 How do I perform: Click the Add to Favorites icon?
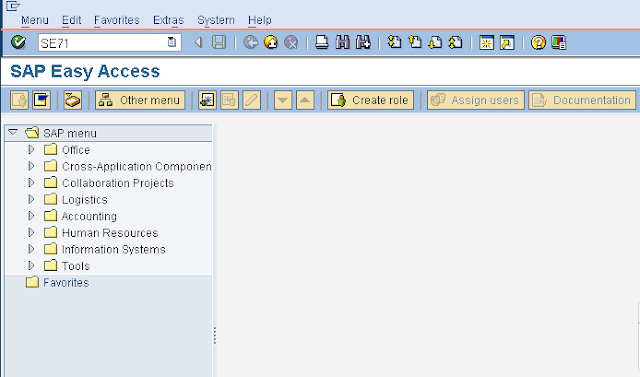point(207,100)
